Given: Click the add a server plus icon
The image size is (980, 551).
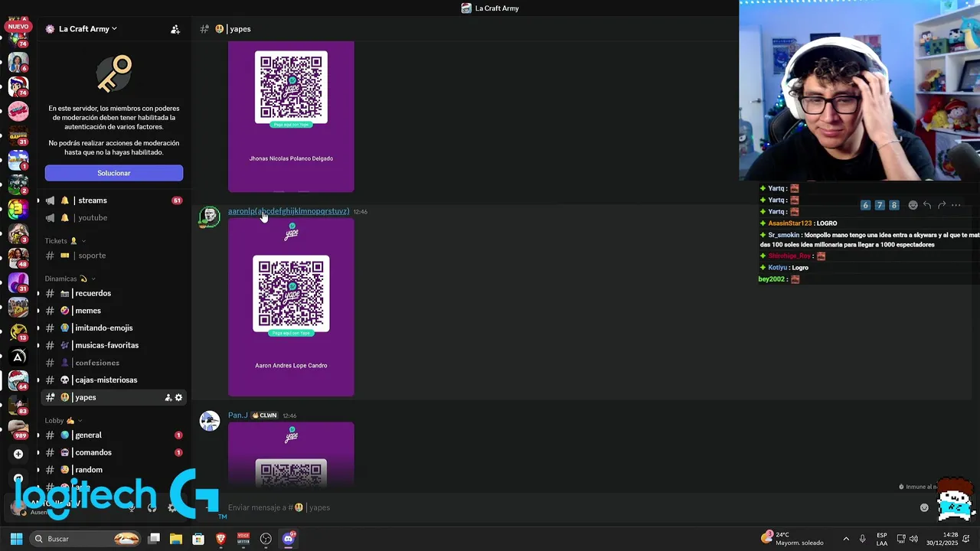Looking at the screenshot, I should [x=18, y=454].
